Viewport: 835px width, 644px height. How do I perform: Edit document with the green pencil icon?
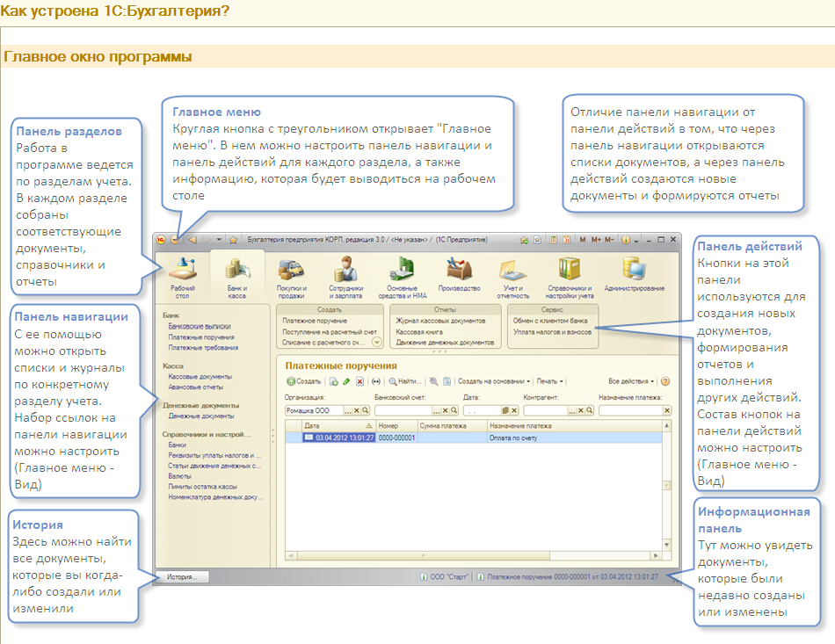tap(346, 381)
